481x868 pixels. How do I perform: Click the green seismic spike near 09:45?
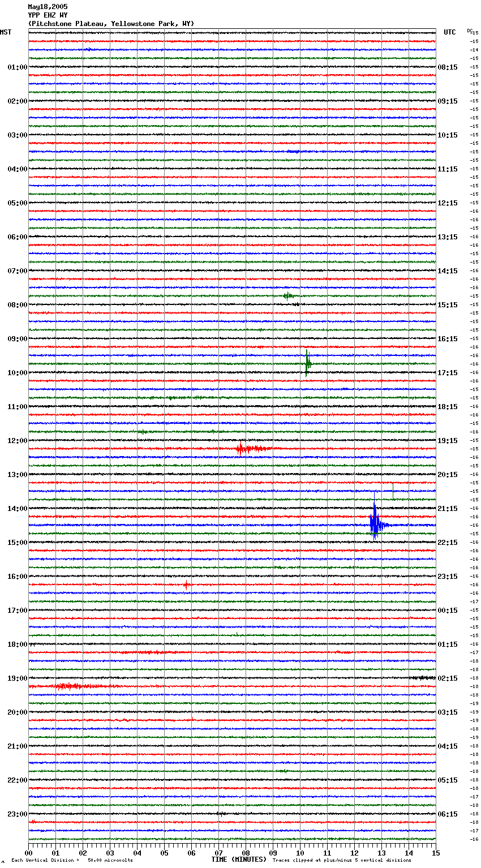pos(308,363)
